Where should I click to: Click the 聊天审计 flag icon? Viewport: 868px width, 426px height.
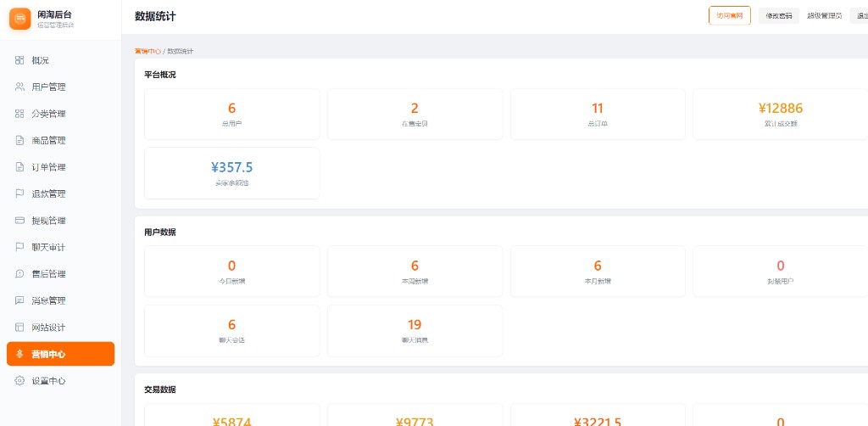click(x=19, y=247)
